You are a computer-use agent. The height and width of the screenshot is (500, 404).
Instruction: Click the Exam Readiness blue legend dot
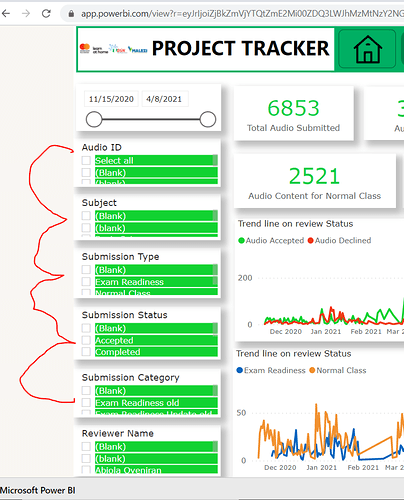tap(239, 370)
